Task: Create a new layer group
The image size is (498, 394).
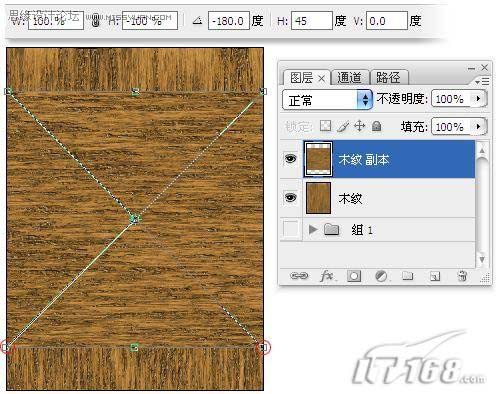Action: click(407, 276)
